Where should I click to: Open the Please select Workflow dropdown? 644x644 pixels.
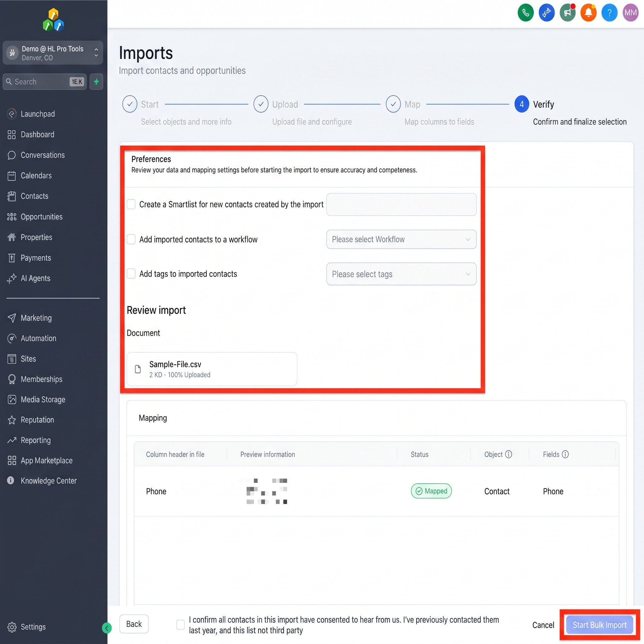pos(401,239)
